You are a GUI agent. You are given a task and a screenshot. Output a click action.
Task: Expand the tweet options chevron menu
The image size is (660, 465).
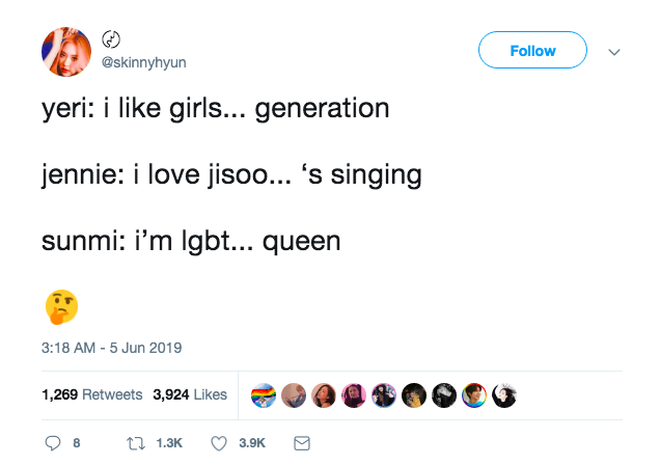(x=614, y=52)
